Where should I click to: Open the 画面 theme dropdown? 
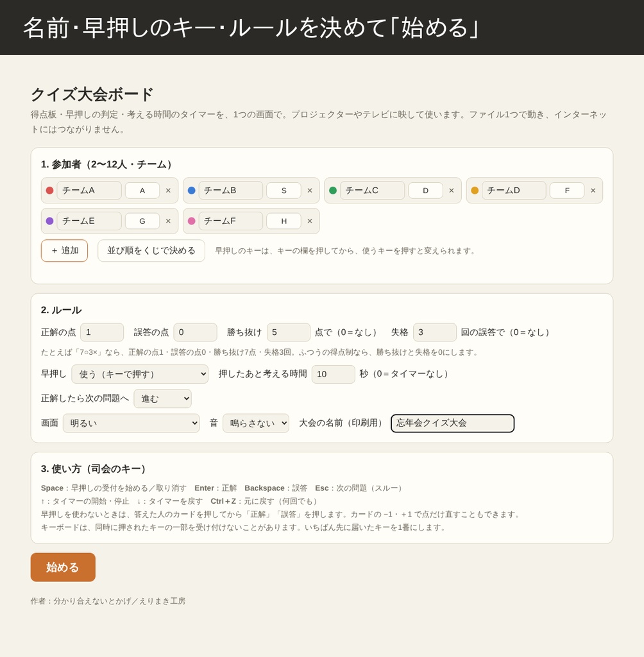click(x=131, y=423)
